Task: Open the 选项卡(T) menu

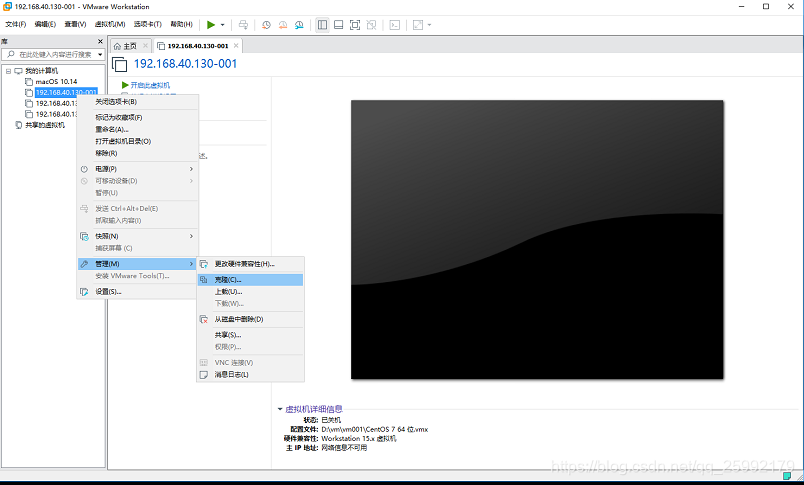Action: pyautogui.click(x=148, y=24)
